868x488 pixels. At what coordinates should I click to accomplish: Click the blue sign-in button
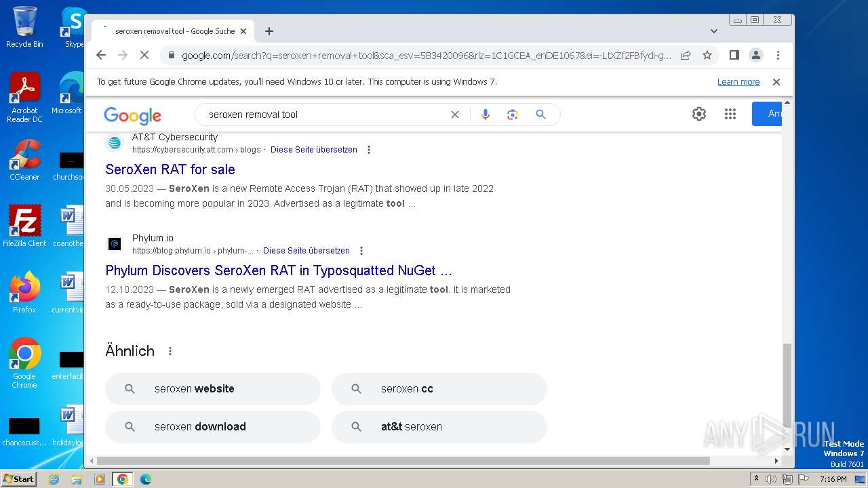(768, 114)
